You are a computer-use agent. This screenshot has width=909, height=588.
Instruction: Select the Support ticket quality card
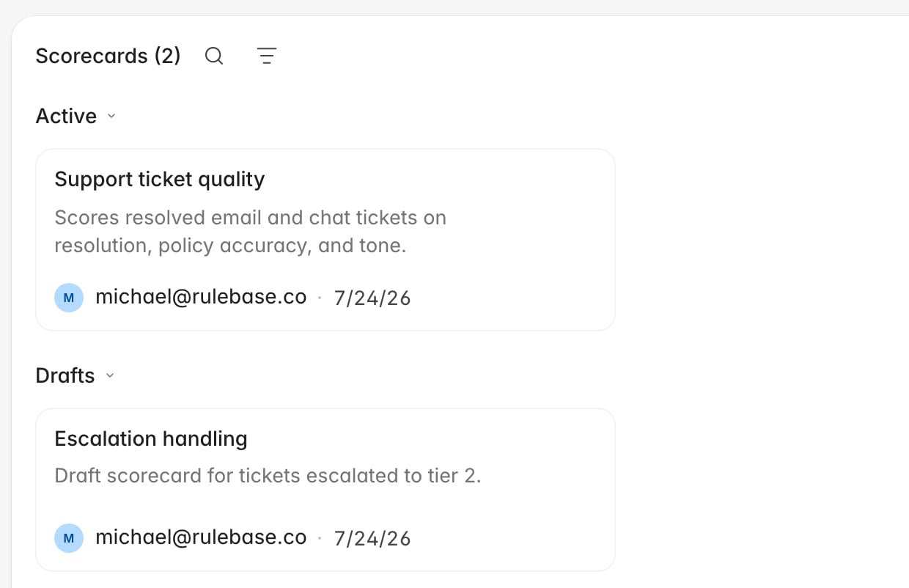325,240
